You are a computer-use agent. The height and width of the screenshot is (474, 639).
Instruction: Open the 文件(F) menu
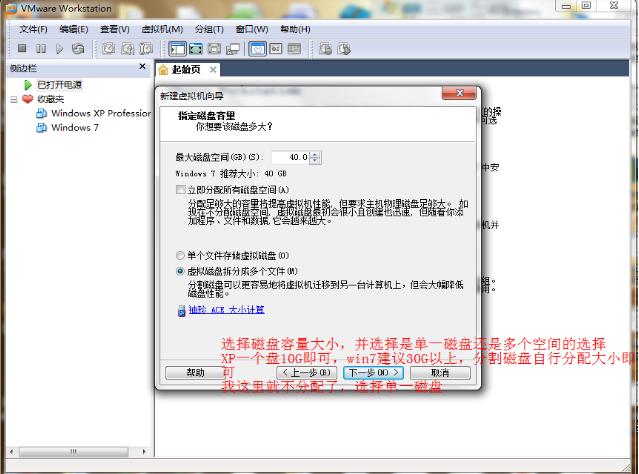point(33,29)
